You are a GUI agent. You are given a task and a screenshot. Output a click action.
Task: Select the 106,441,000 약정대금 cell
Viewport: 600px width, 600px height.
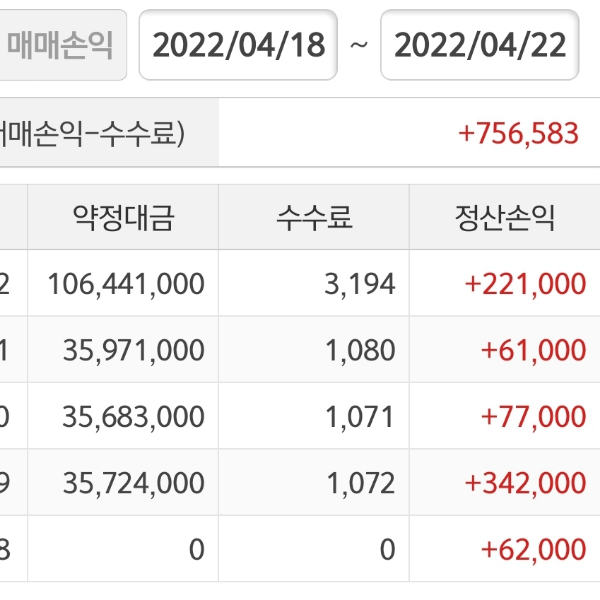coord(126,284)
